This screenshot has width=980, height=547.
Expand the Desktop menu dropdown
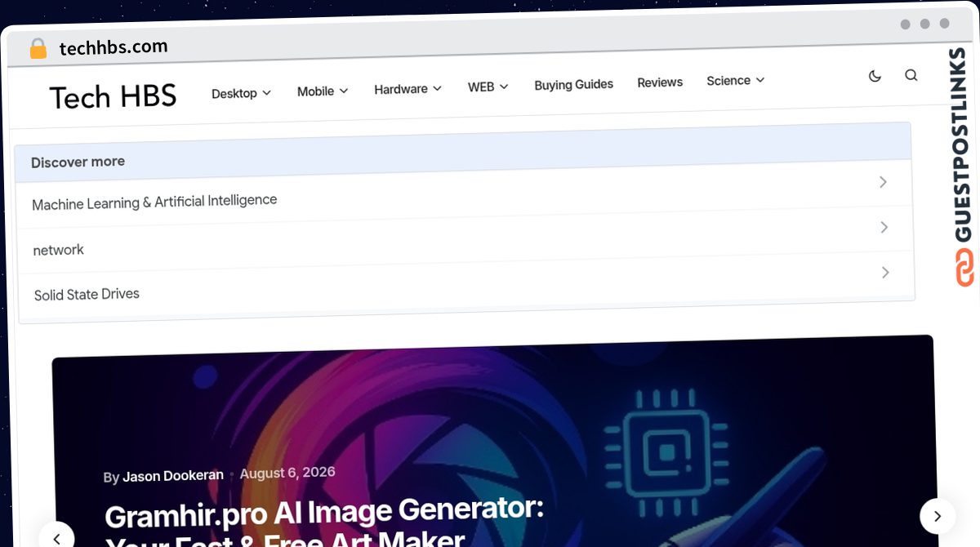[241, 93]
